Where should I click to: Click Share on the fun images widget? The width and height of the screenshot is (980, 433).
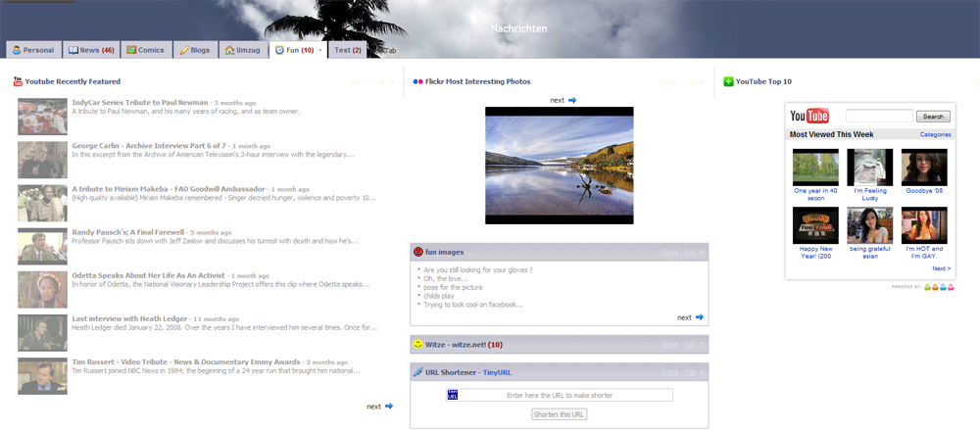(x=669, y=253)
